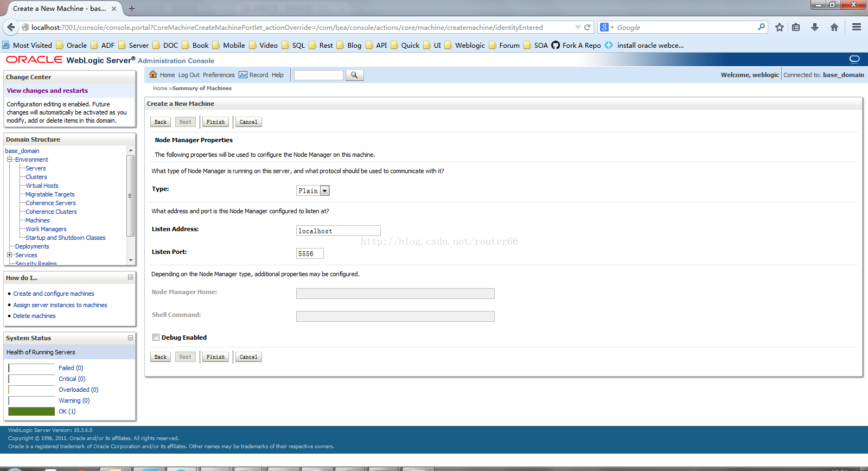Click the console Home house icon
This screenshot has width=868, height=471.
(153, 74)
